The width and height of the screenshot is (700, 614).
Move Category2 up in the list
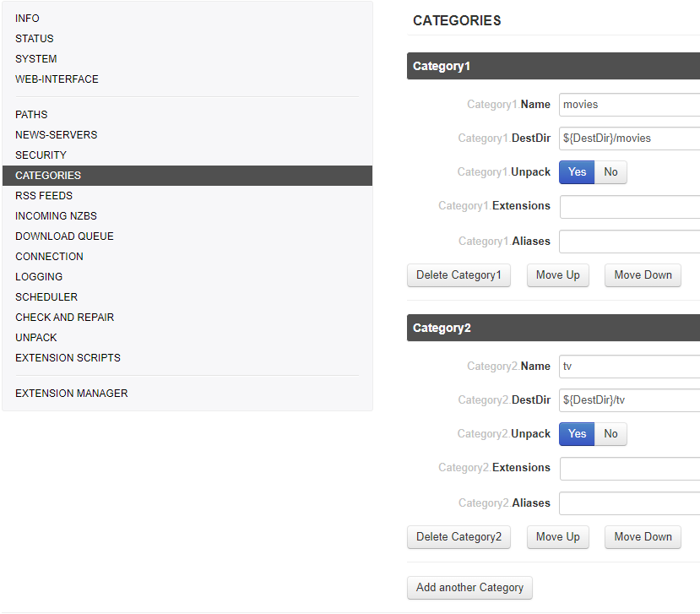tap(557, 537)
